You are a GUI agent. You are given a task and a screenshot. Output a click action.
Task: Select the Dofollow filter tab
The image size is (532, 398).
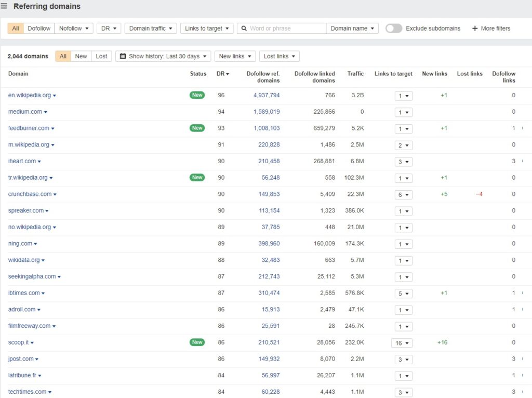[39, 29]
